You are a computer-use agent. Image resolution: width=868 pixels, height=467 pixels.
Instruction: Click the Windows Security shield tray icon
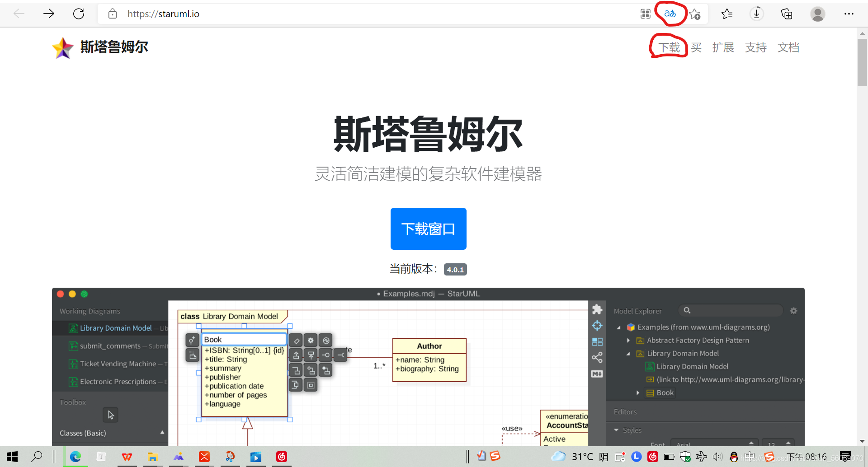tap(685, 457)
